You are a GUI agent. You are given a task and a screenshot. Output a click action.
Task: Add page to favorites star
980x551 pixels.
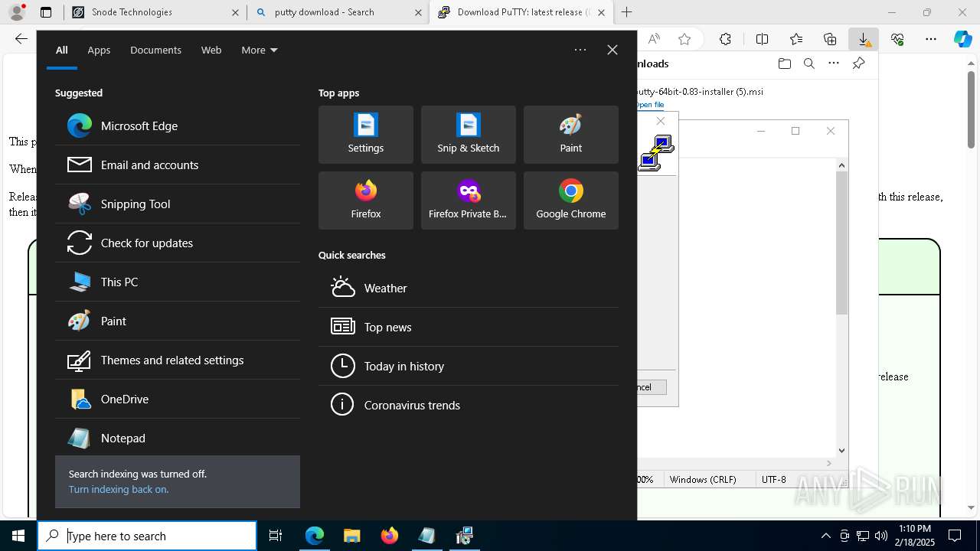pyautogui.click(x=684, y=39)
